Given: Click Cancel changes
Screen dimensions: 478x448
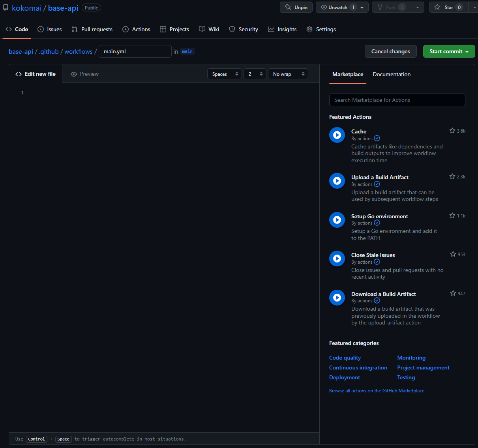Looking at the screenshot, I should tap(391, 51).
